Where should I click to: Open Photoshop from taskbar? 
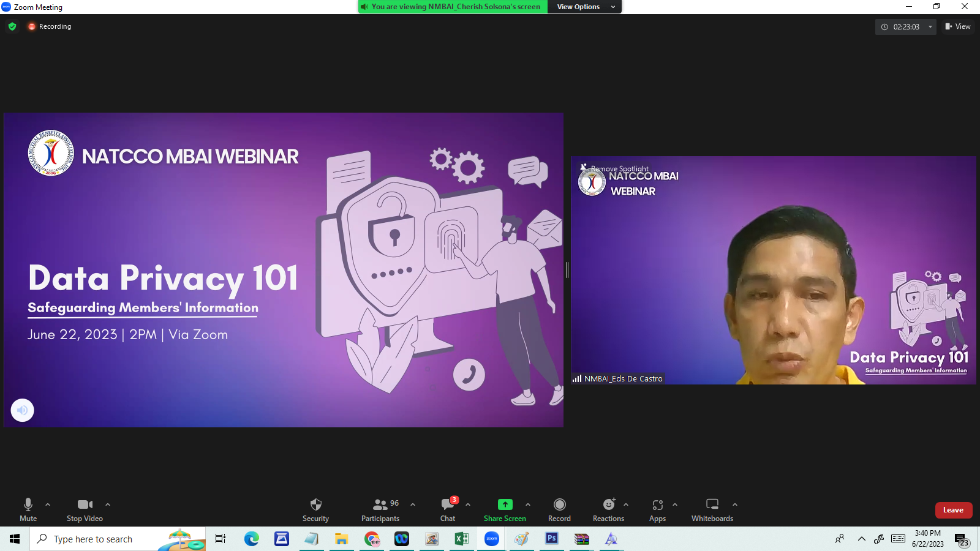click(x=552, y=539)
